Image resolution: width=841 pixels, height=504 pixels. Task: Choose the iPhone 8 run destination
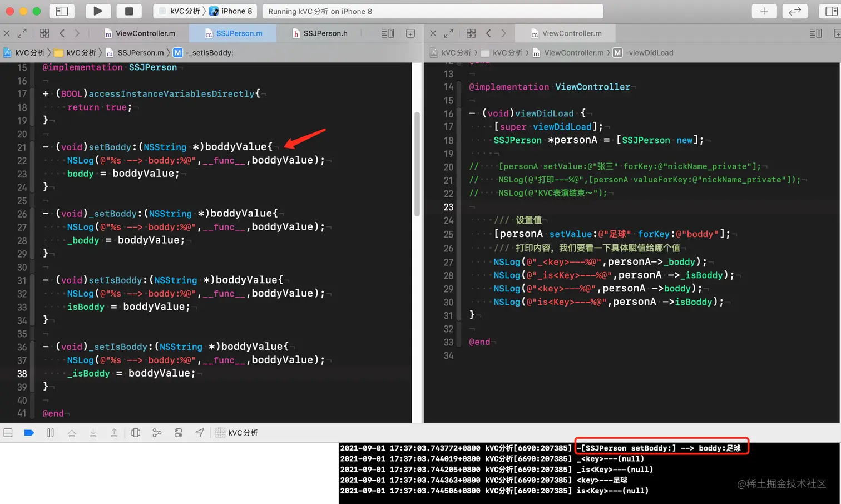[231, 11]
